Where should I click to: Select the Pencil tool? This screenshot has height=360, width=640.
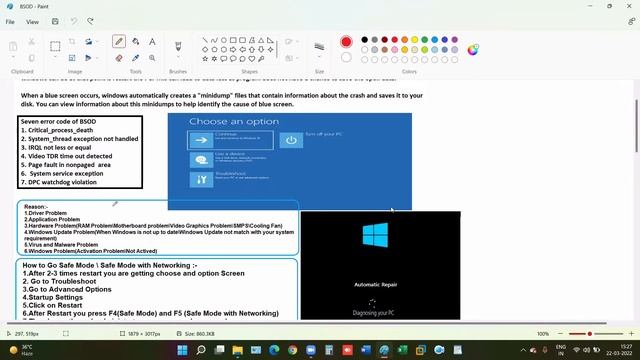coord(119,41)
